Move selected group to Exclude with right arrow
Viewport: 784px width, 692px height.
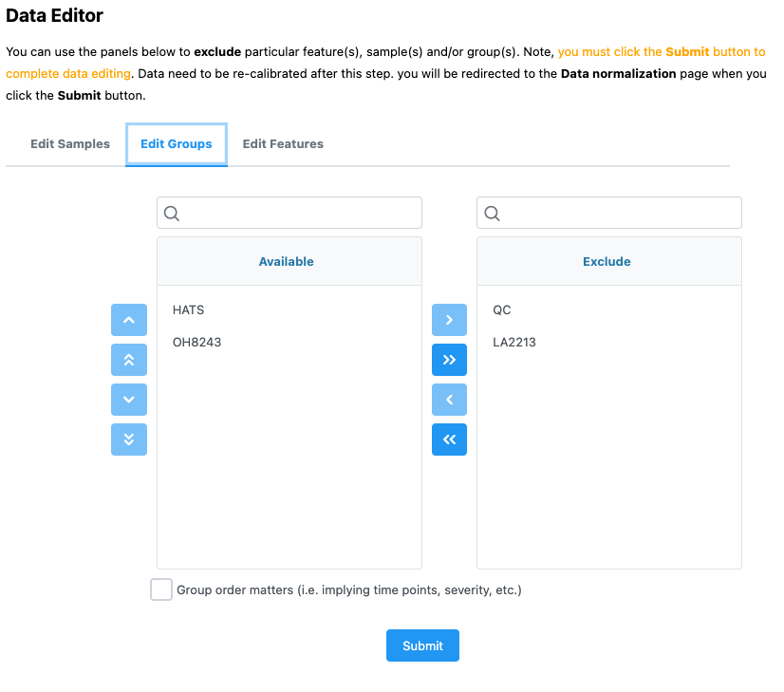(450, 320)
